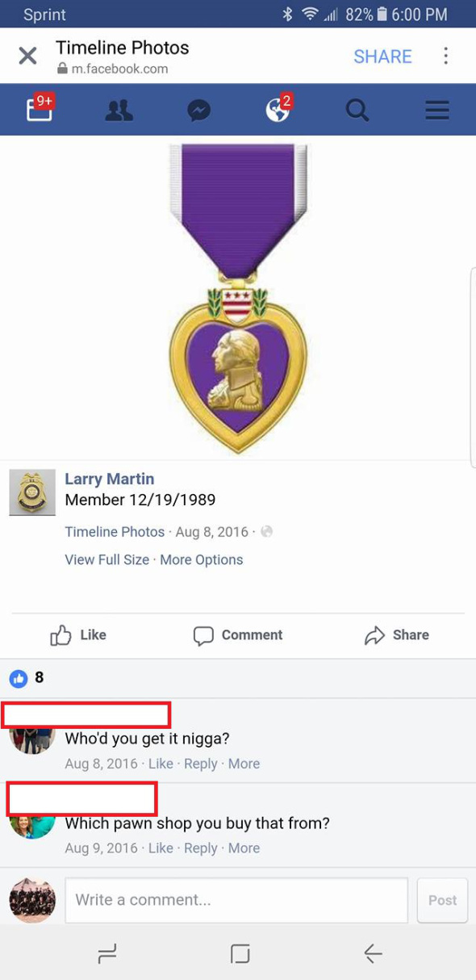Open the hamburger menu icon

click(437, 110)
